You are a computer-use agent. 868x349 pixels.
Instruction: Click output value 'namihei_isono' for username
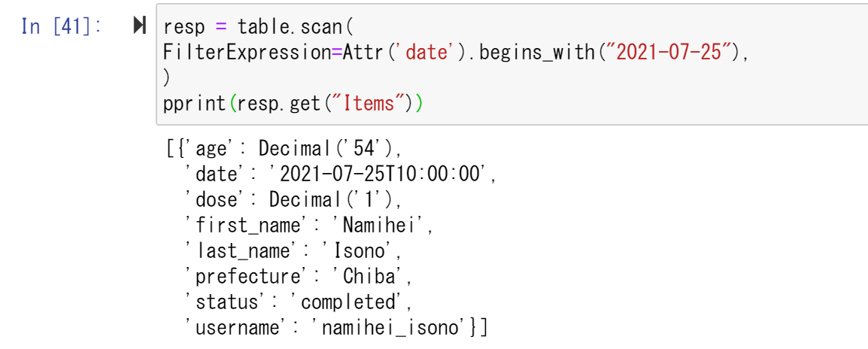[389, 329]
